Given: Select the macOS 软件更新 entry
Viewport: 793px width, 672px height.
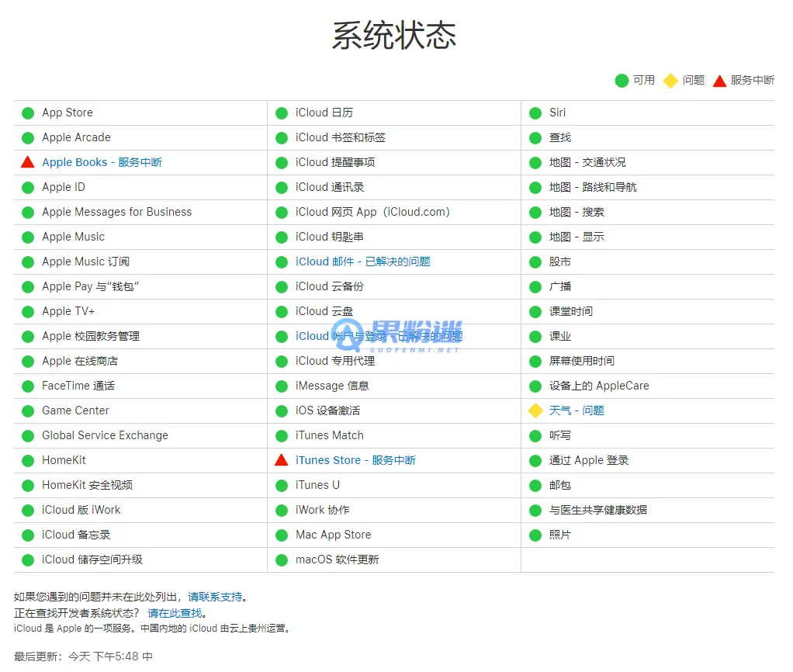Looking at the screenshot, I should click(338, 559).
